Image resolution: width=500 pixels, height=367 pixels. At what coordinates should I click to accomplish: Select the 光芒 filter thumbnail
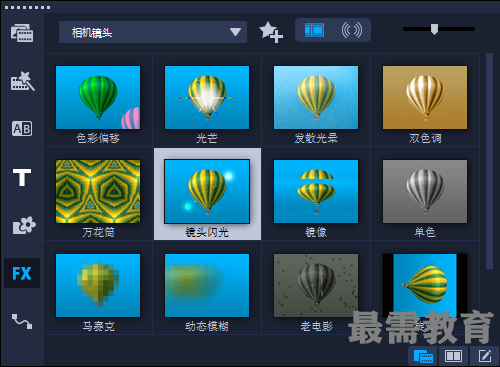click(207, 97)
